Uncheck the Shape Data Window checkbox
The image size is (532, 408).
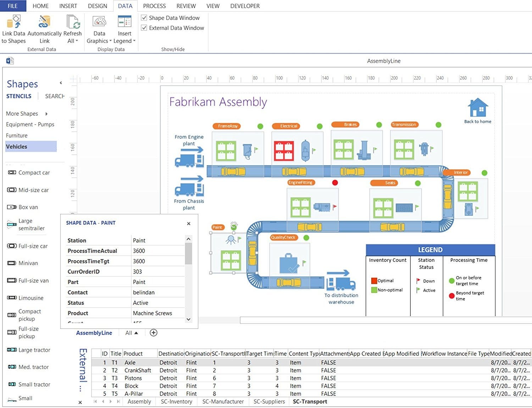144,18
